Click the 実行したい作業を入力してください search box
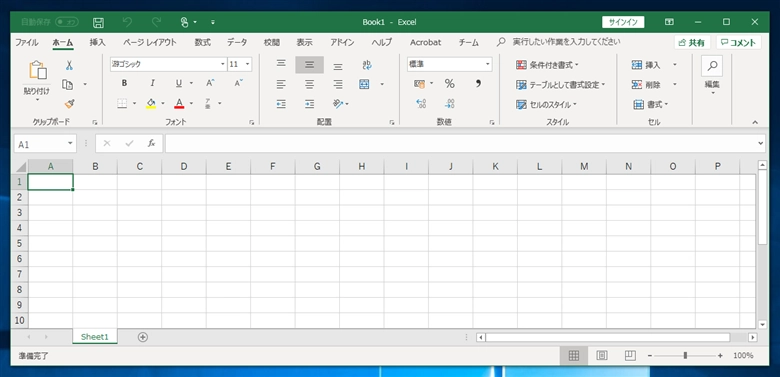The height and width of the screenshot is (377, 780). point(566,42)
